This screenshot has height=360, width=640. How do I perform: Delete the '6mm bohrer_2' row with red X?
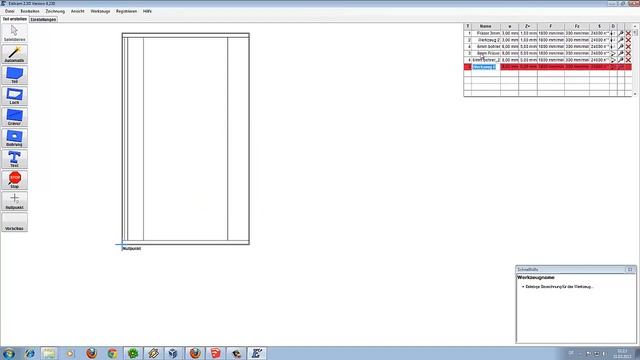coord(628,60)
